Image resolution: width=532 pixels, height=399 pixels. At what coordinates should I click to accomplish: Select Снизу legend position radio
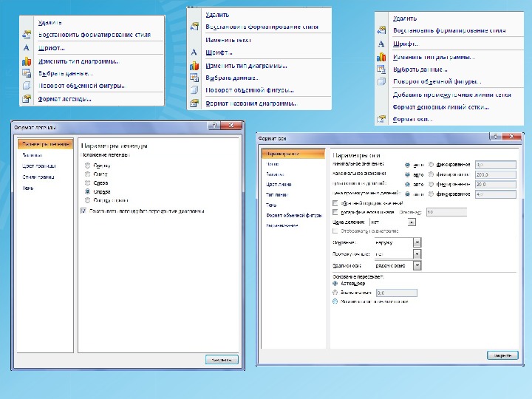tap(87, 174)
